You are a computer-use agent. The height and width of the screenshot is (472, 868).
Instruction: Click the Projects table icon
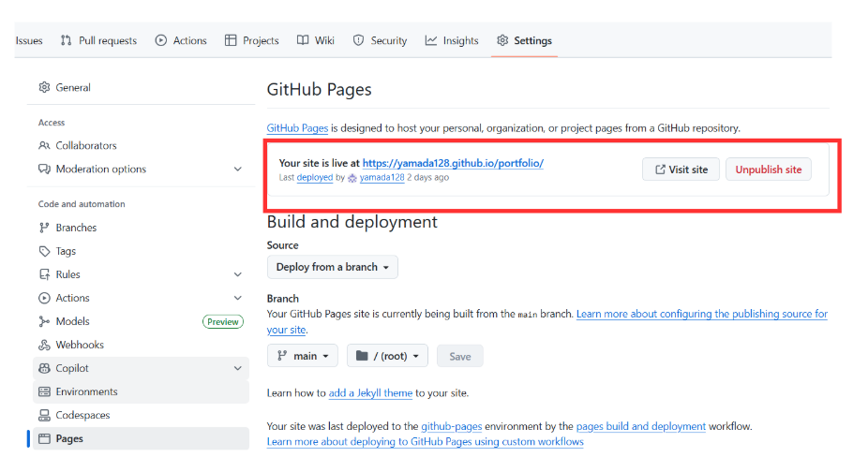pyautogui.click(x=231, y=40)
